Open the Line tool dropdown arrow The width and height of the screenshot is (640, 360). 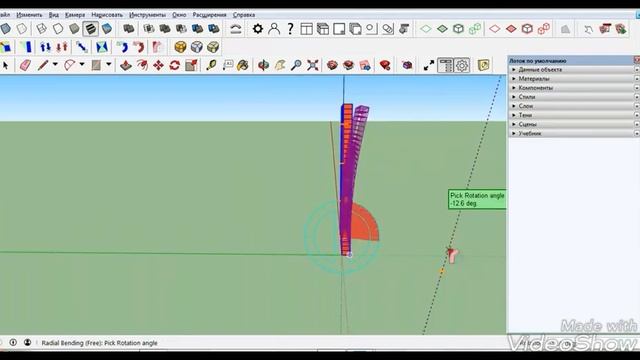pos(55,64)
